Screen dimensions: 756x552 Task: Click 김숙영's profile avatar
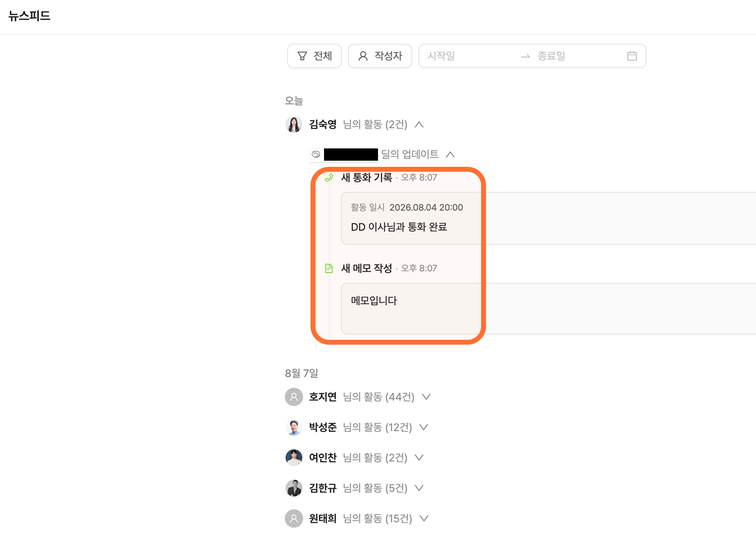[x=294, y=124]
